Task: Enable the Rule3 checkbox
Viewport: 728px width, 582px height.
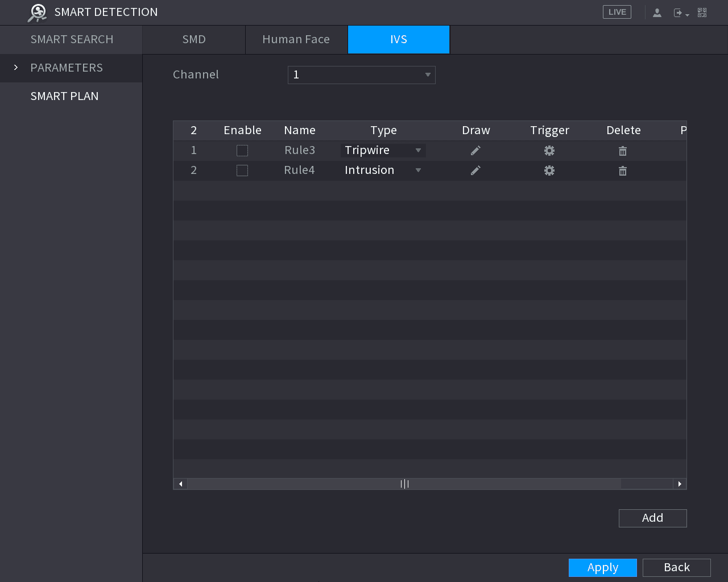Action: tap(242, 151)
